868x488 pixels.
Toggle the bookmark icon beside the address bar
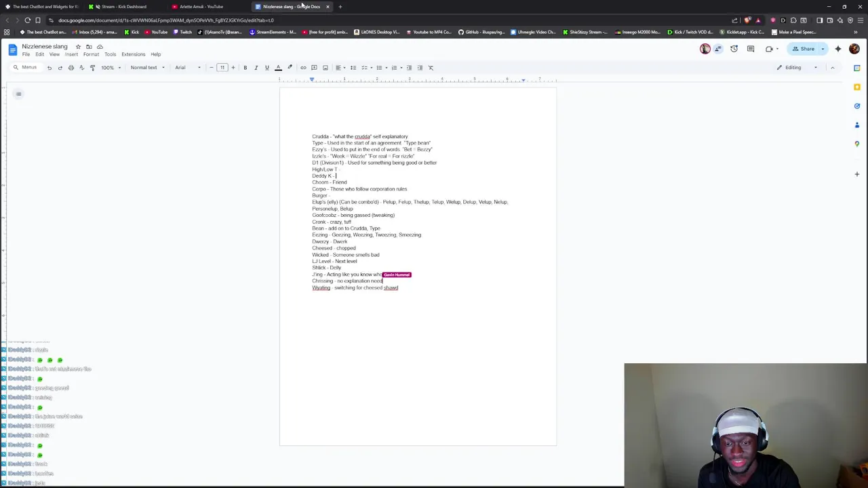38,20
